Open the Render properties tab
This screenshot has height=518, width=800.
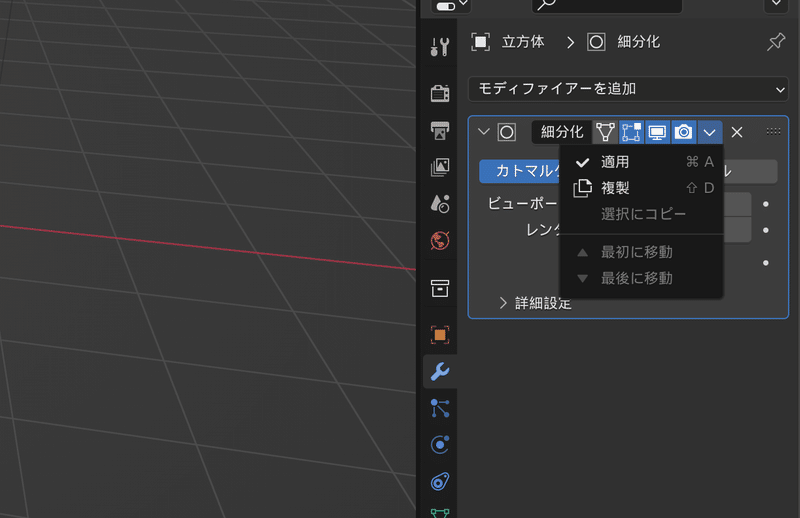440,93
